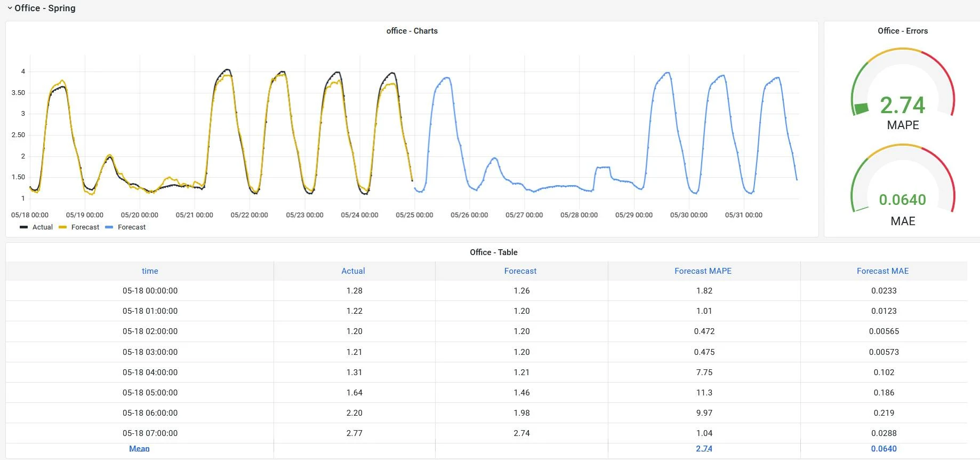Click Actual value 1.64 in the table
Image resolution: width=980 pixels, height=460 pixels.
tap(354, 393)
